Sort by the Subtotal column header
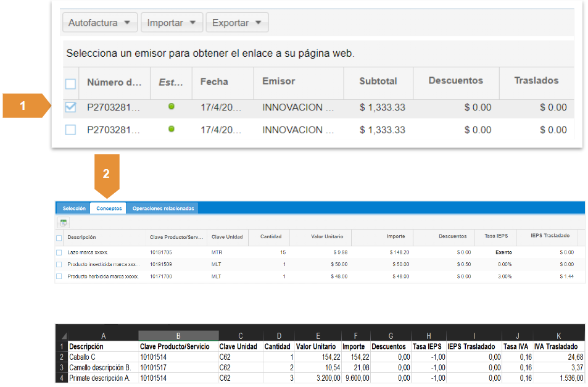The width and height of the screenshot is (588, 387). point(378,81)
